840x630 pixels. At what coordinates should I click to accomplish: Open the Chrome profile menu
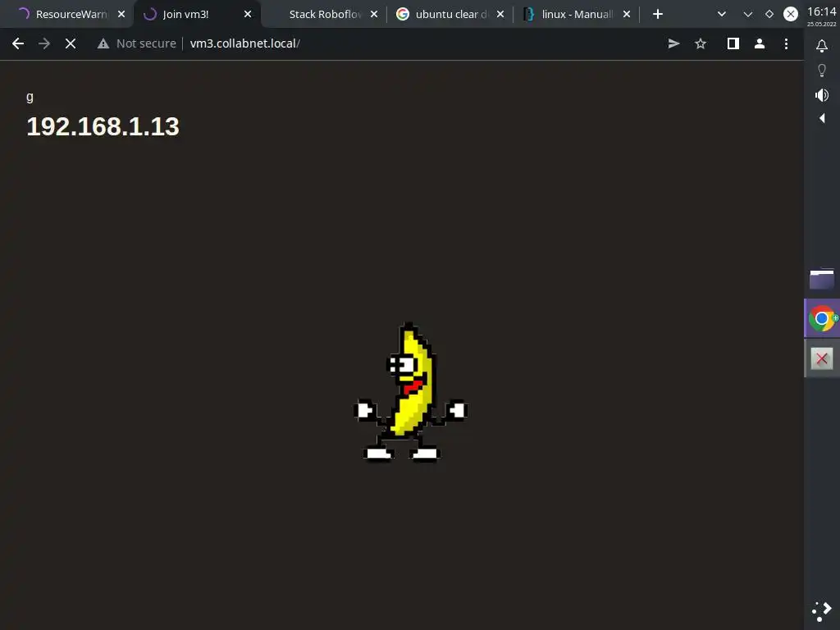click(x=759, y=43)
